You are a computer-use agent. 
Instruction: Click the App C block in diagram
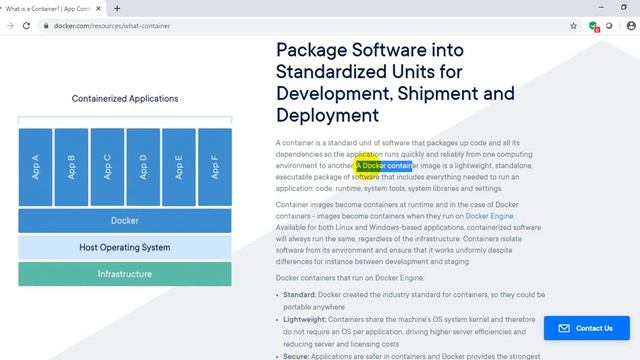click(x=107, y=167)
